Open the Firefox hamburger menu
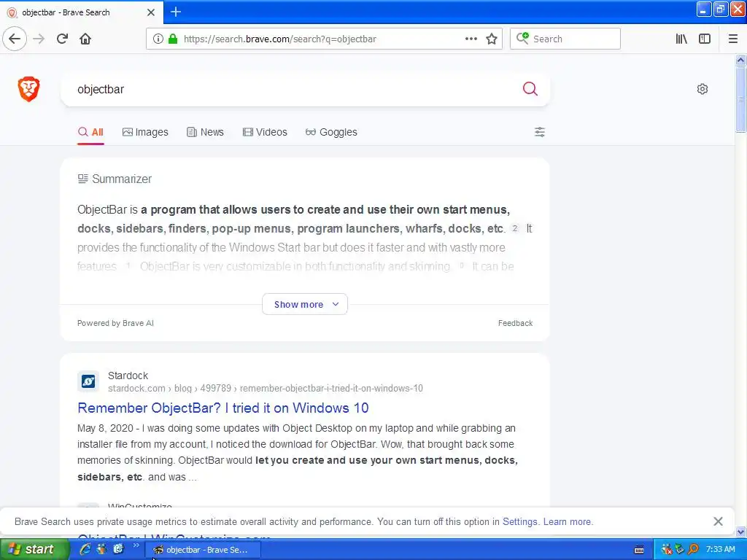This screenshot has height=560, width=747. pyautogui.click(x=732, y=39)
